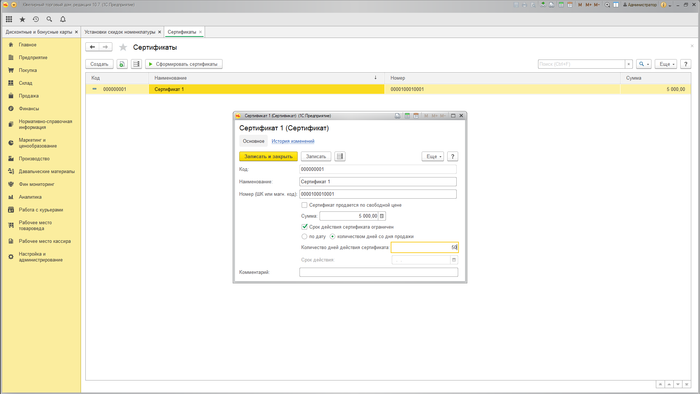The height and width of the screenshot is (394, 700).
Task: Click the 'Поиск (Ctrl+F)' search field
Action: coord(581,64)
